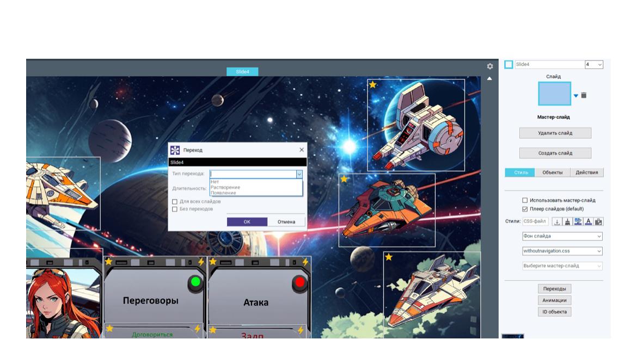Click the download-arrow style icon beside CSS field
This screenshot has width=637, height=364.
pos(557,221)
